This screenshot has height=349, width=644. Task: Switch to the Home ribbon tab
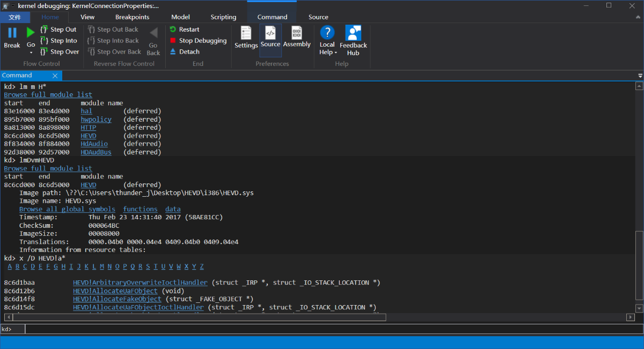pyautogui.click(x=50, y=17)
